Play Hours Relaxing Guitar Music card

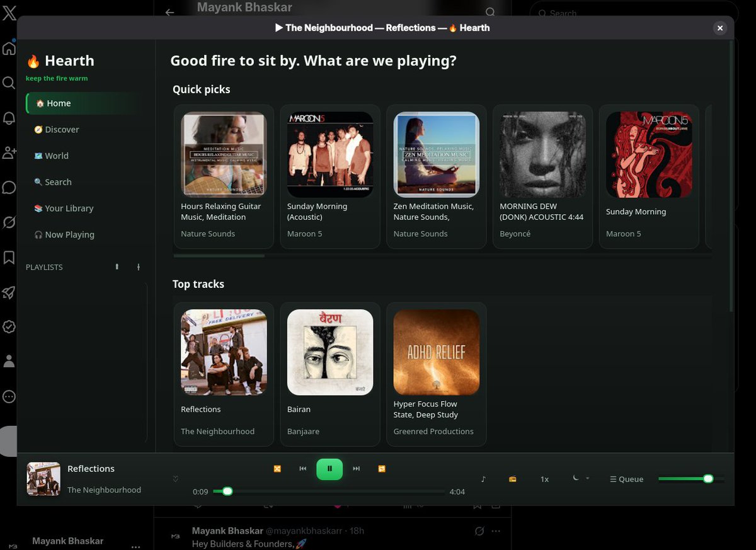pos(224,176)
